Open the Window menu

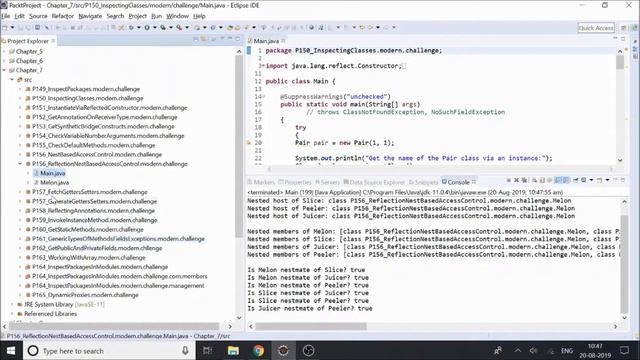click(x=177, y=16)
